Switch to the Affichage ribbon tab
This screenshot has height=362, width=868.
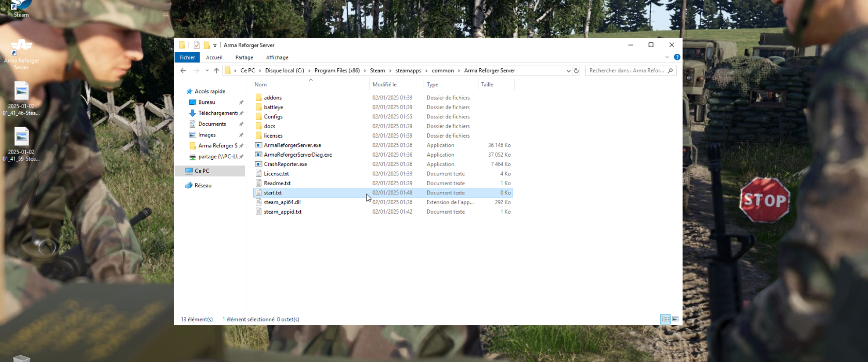point(277,57)
